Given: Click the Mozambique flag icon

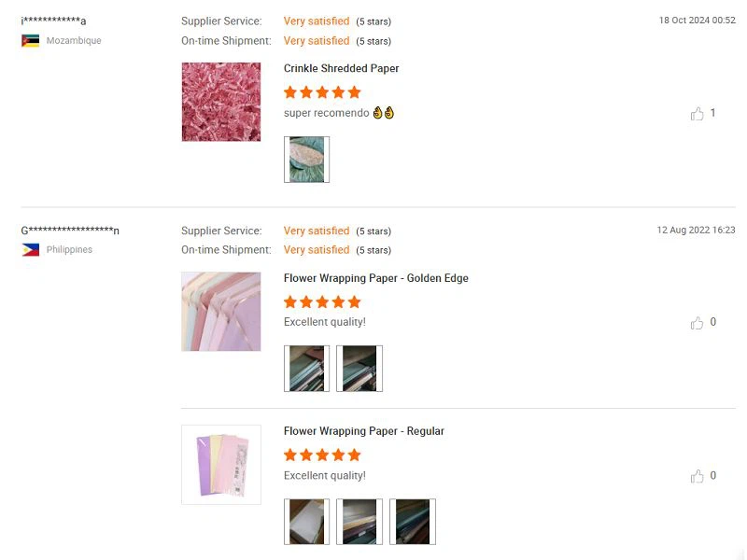Looking at the screenshot, I should pos(31,41).
